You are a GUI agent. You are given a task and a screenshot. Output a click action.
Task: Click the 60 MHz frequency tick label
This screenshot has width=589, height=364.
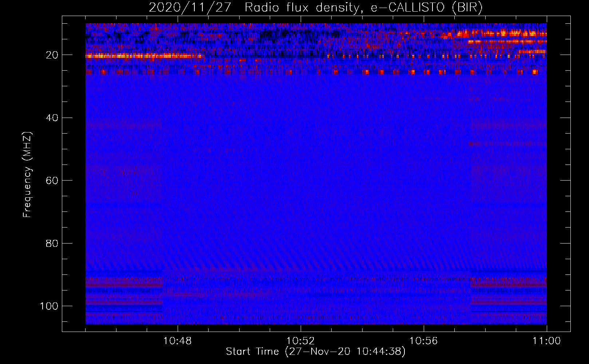pyautogui.click(x=52, y=181)
